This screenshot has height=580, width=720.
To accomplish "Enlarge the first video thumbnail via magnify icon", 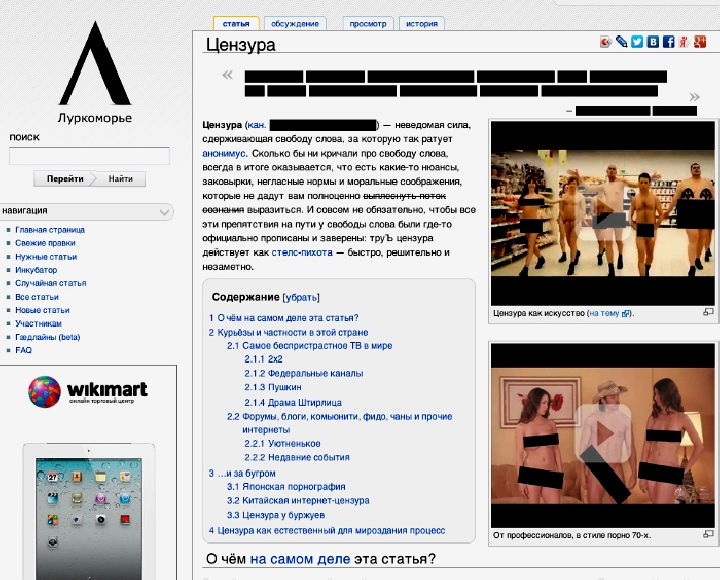I will 708,313.
